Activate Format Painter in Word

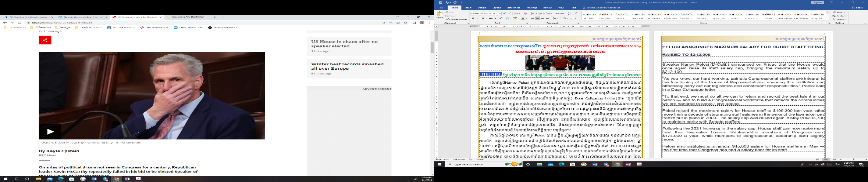coord(456,19)
